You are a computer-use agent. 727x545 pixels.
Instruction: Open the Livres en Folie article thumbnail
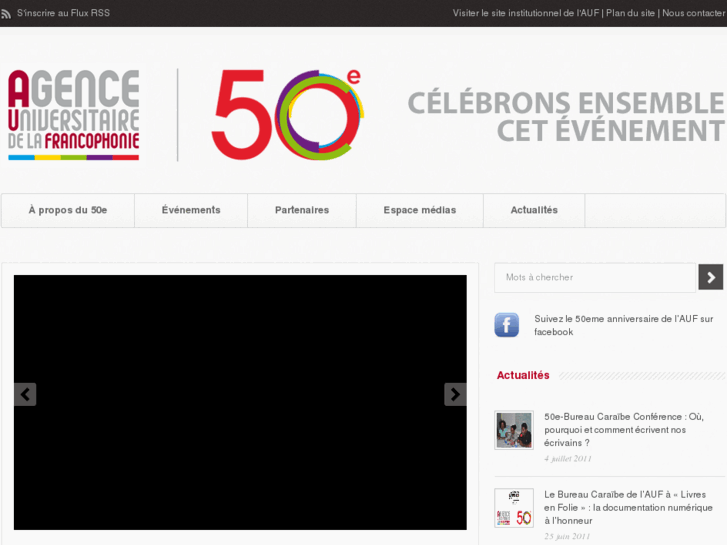point(514,508)
